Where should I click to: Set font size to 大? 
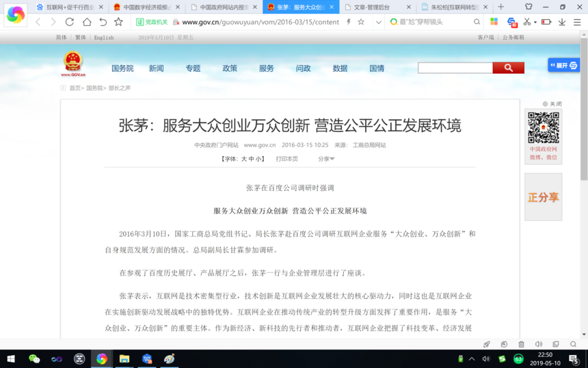click(x=245, y=159)
